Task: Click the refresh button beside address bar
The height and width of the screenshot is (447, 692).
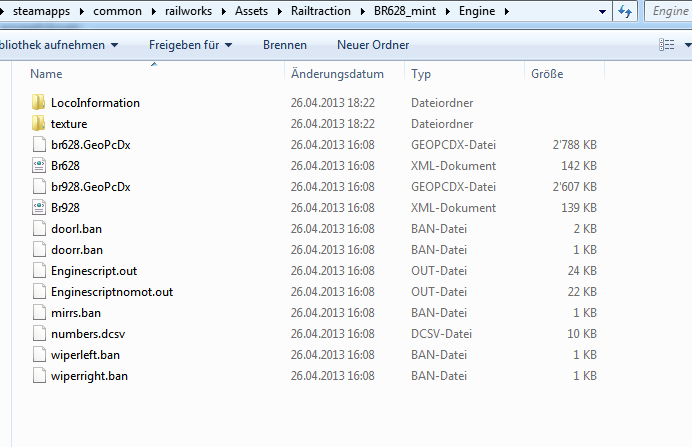Action: (624, 11)
